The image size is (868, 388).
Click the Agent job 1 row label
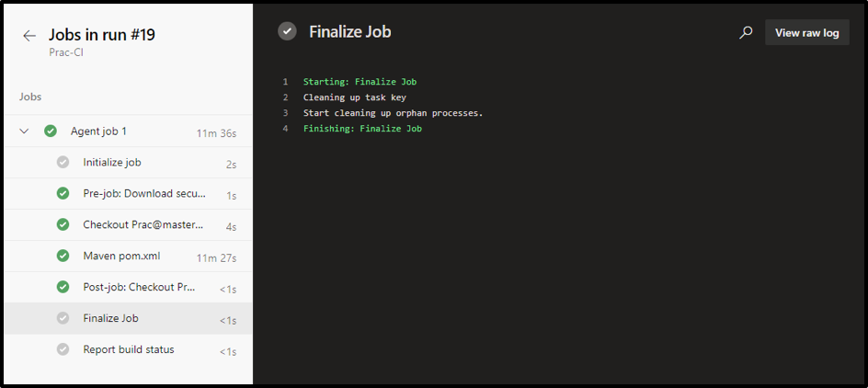click(x=98, y=131)
